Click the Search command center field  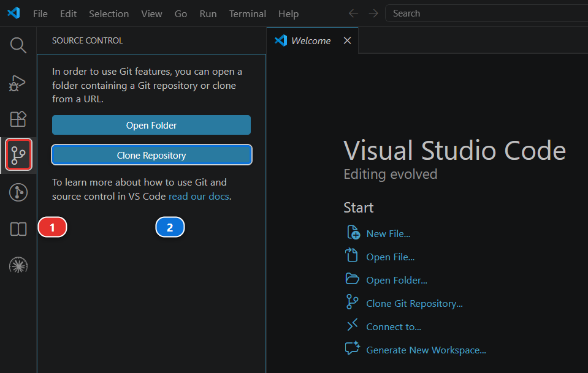pos(487,13)
